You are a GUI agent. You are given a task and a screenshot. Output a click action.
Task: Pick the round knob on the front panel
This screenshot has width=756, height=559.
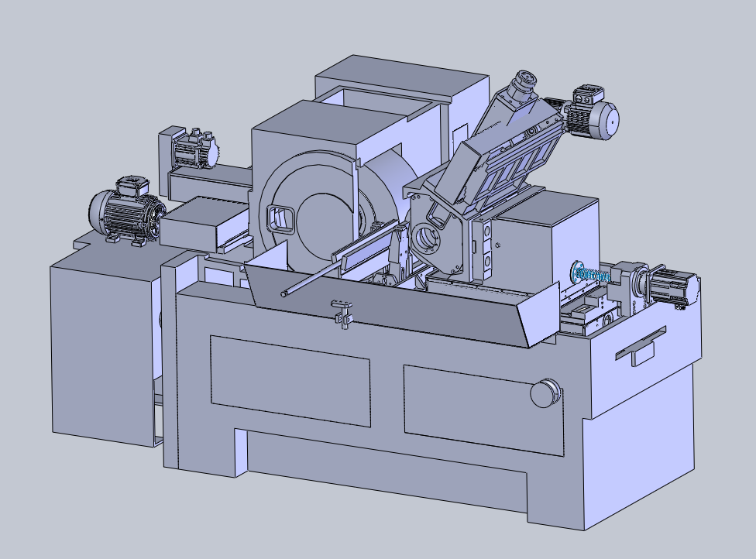tap(545, 393)
